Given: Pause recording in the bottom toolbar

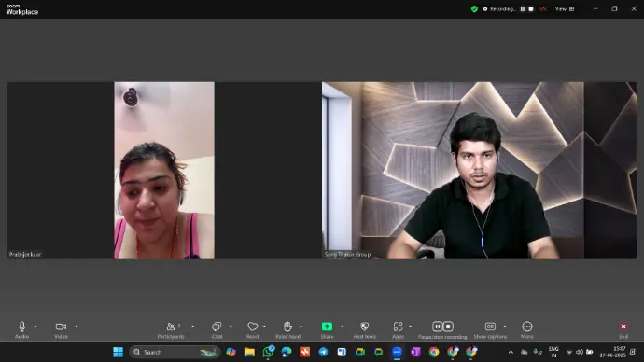Looking at the screenshot, I should [x=438, y=327].
